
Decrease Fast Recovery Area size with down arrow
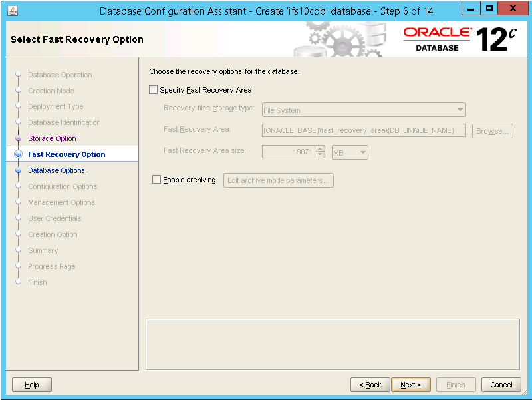tap(320, 156)
